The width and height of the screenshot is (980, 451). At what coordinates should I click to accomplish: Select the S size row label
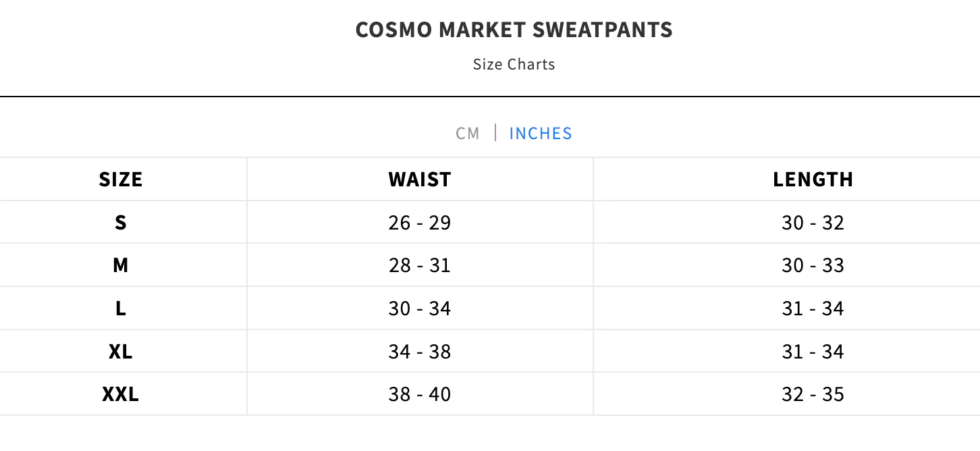pos(121,222)
